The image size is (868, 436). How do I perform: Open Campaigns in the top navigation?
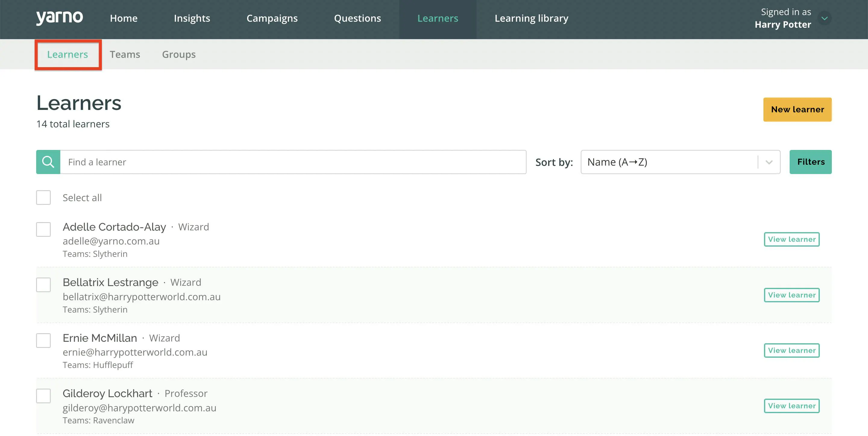[272, 18]
